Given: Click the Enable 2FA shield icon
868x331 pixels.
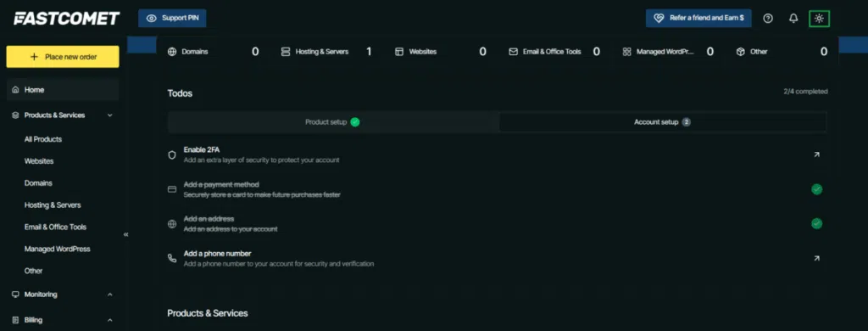Looking at the screenshot, I should pos(172,155).
